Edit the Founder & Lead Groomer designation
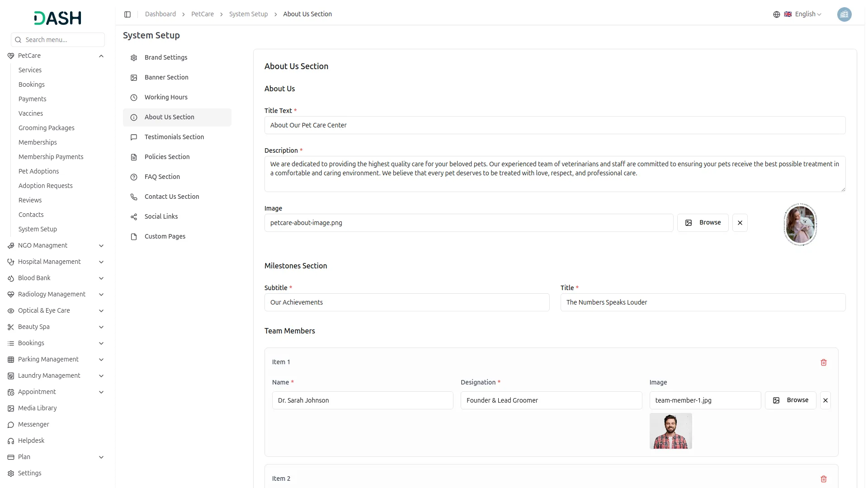Screen dimensions: 868x488 pyautogui.click(x=552, y=400)
